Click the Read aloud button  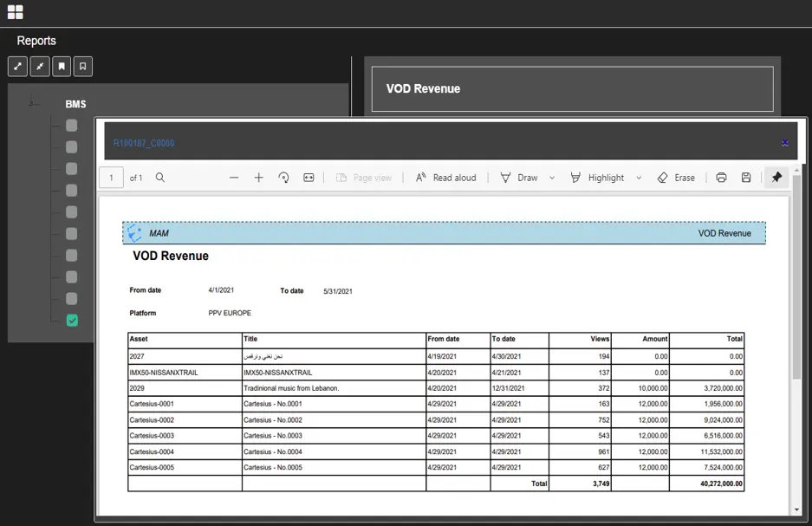point(445,178)
